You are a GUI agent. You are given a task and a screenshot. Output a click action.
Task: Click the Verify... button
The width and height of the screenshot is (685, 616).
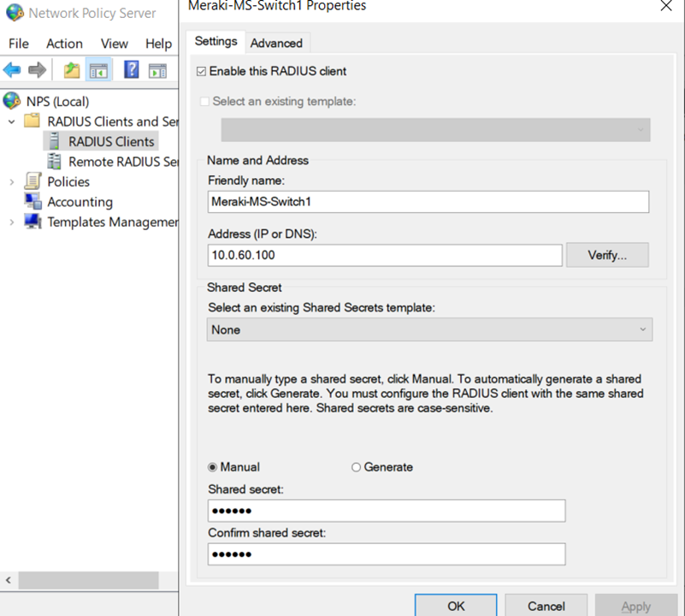tap(607, 255)
